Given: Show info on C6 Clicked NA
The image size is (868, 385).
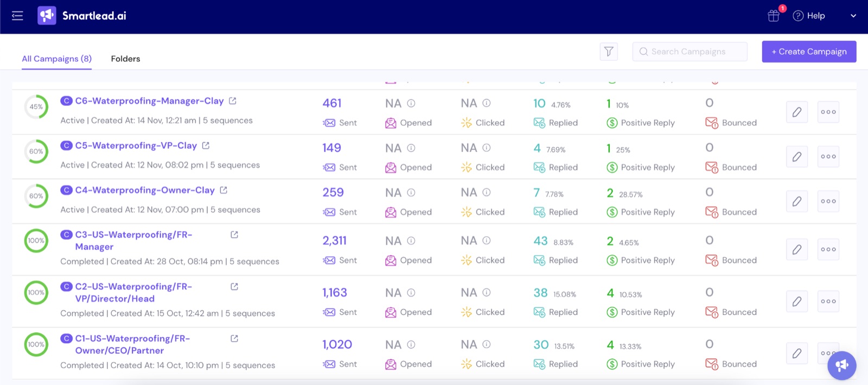Looking at the screenshot, I should coord(487,103).
